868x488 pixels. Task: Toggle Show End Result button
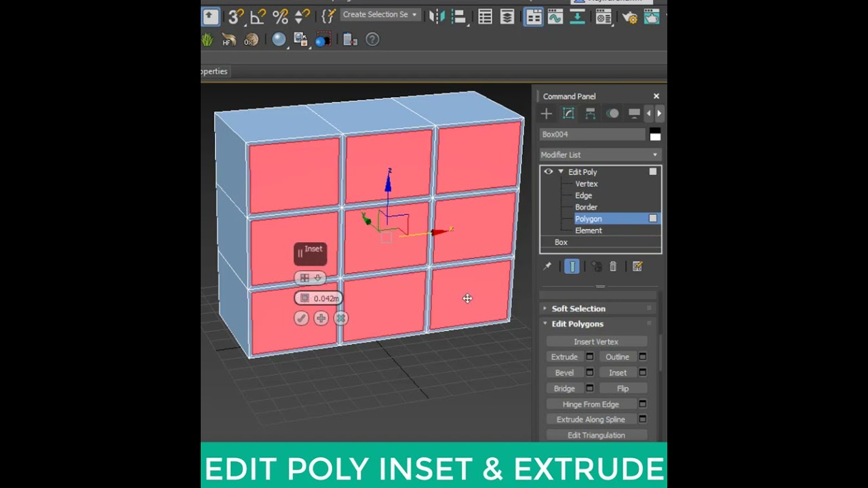click(x=572, y=267)
